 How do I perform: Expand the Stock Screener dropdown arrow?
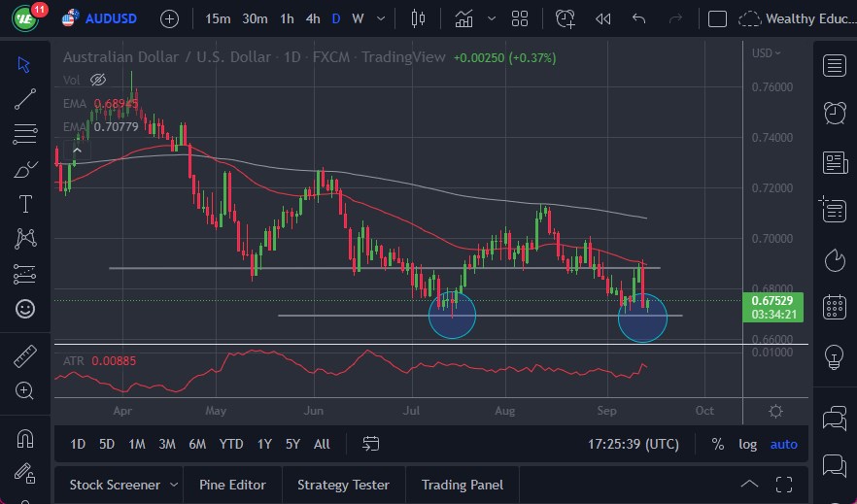pos(174,485)
